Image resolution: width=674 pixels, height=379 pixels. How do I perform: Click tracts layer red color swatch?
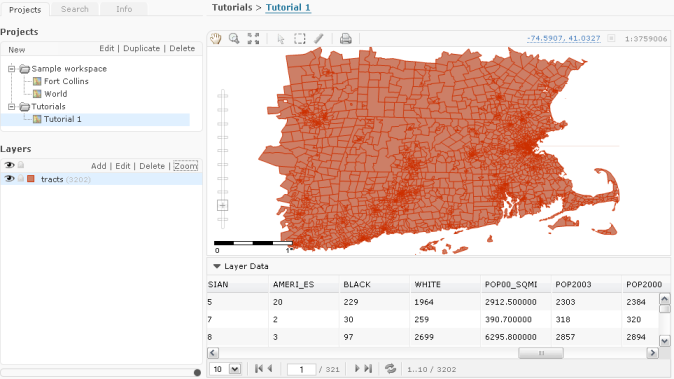pos(31,178)
